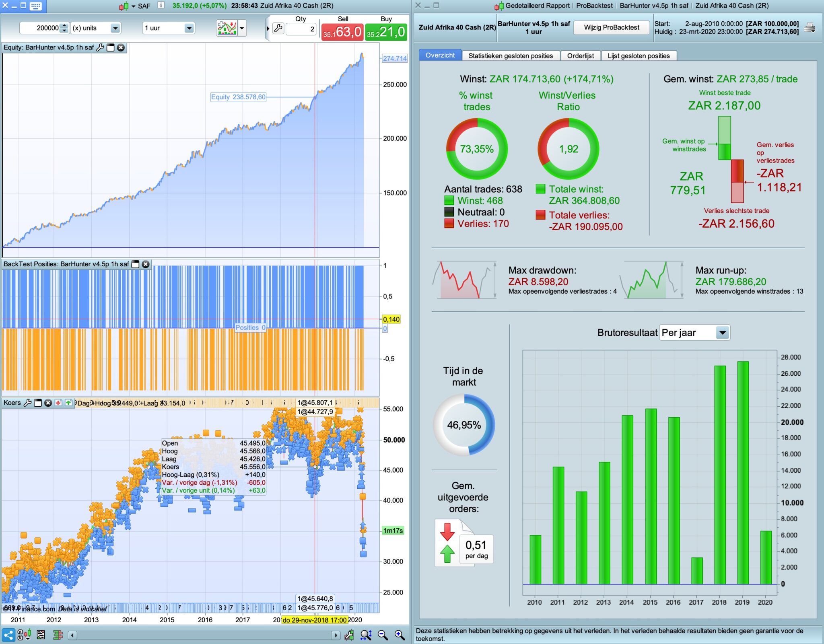
Task: Switch to Orderlijst tab
Action: (x=580, y=56)
